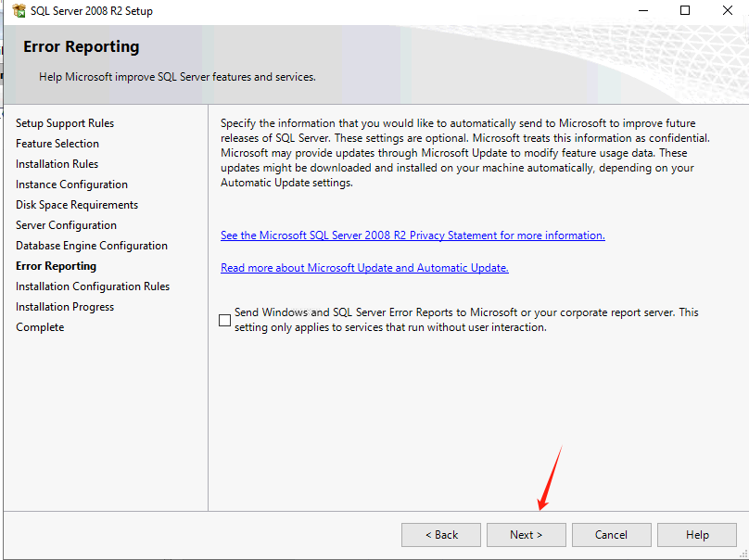
Task: Click the SQL Server Setup title bar icon
Action: click(x=19, y=10)
